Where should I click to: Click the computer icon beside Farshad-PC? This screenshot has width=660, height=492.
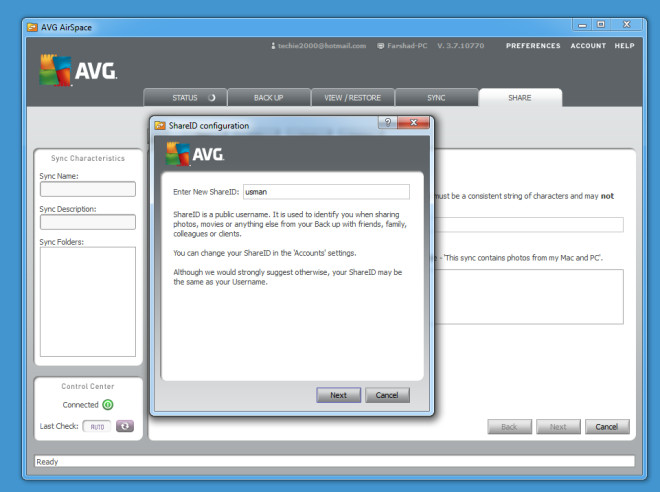(x=381, y=45)
